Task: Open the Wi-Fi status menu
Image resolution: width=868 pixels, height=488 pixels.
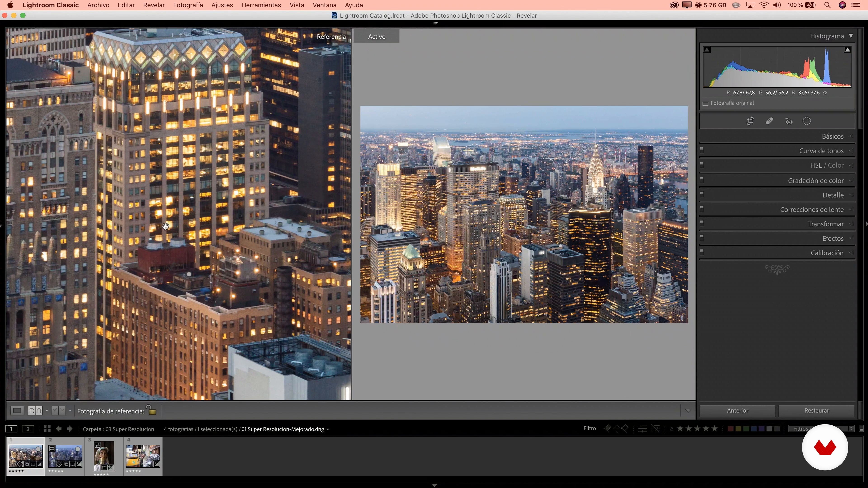Action: 764,5
